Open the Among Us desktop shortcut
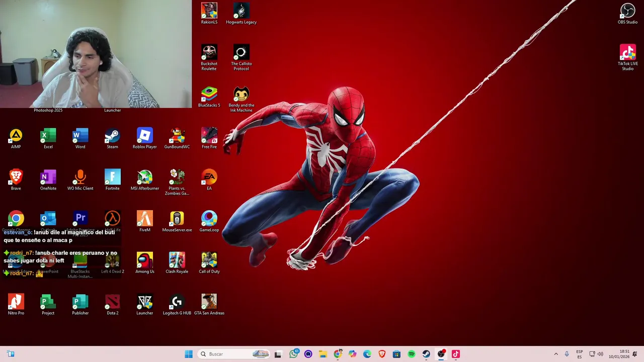644x362 pixels. [144, 263]
